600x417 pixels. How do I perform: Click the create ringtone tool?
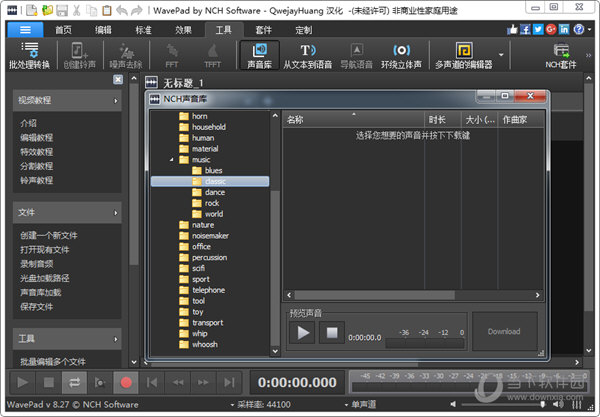click(80, 56)
